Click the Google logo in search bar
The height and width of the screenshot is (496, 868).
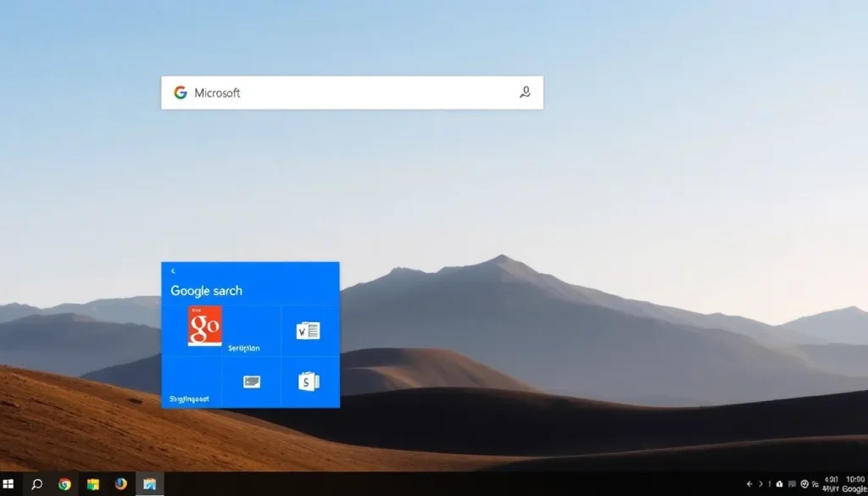pos(181,92)
